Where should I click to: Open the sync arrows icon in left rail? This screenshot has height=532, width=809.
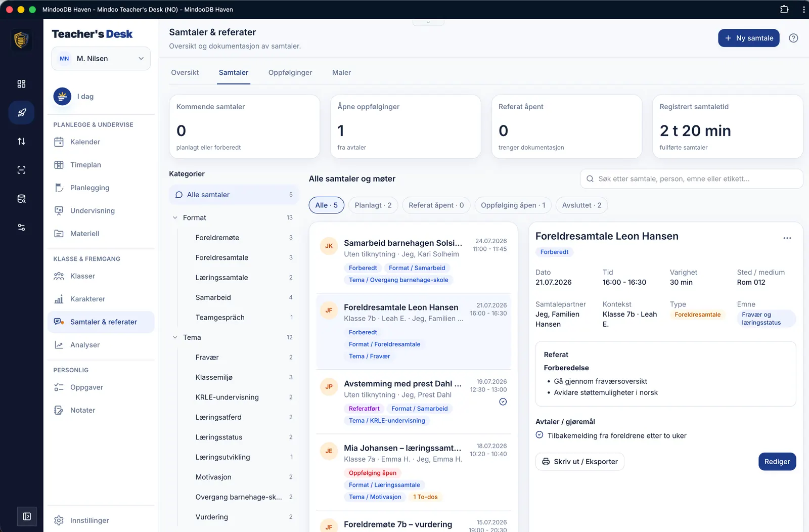coord(21,141)
